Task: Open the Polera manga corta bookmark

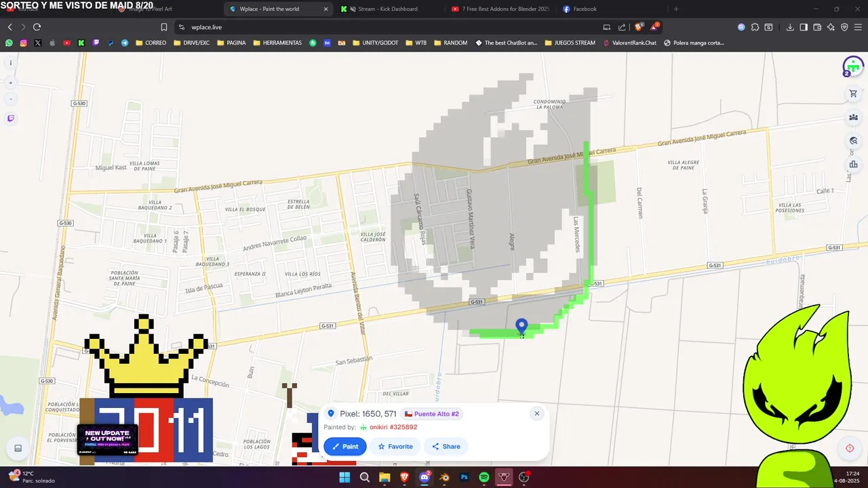Action: 694,43
